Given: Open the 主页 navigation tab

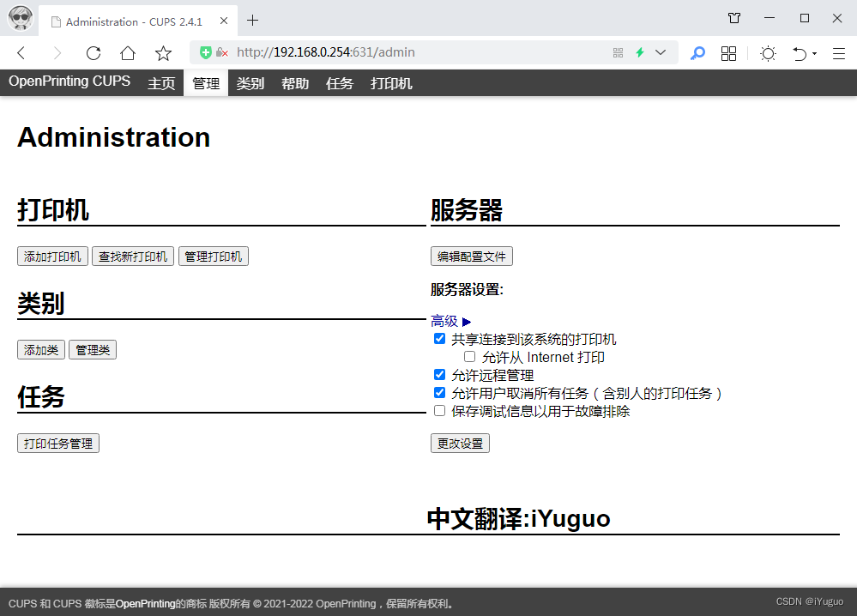Looking at the screenshot, I should pyautogui.click(x=161, y=83).
